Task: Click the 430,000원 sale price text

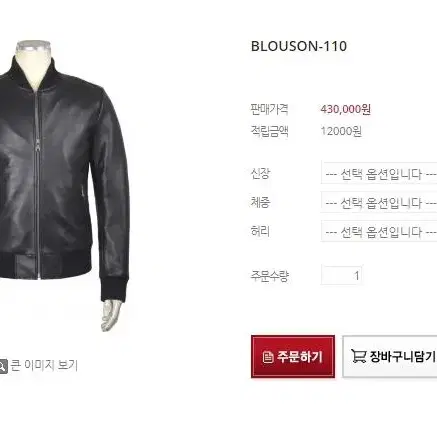Action: pyautogui.click(x=345, y=109)
